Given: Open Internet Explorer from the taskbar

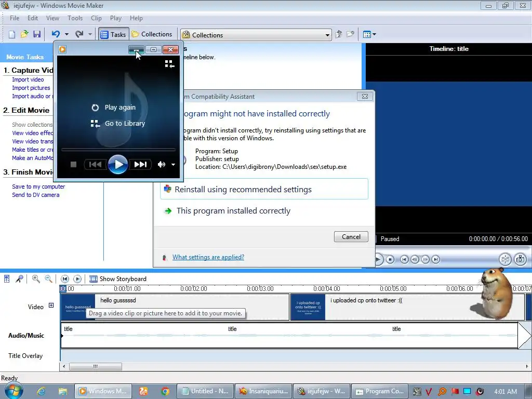Looking at the screenshot, I should 41,392.
